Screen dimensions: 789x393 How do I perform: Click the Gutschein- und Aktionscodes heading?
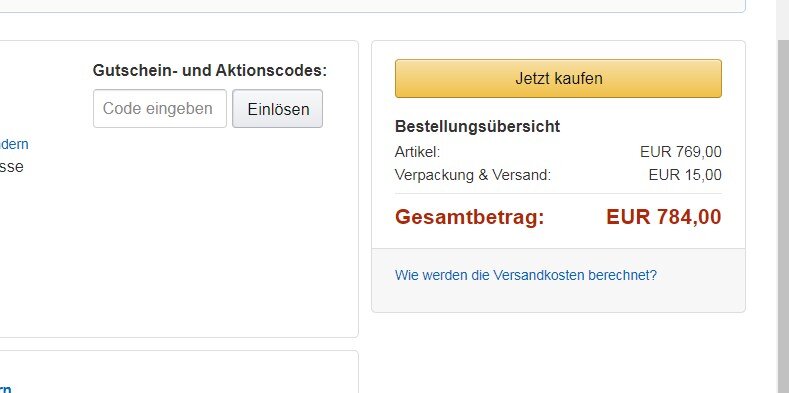(x=210, y=70)
